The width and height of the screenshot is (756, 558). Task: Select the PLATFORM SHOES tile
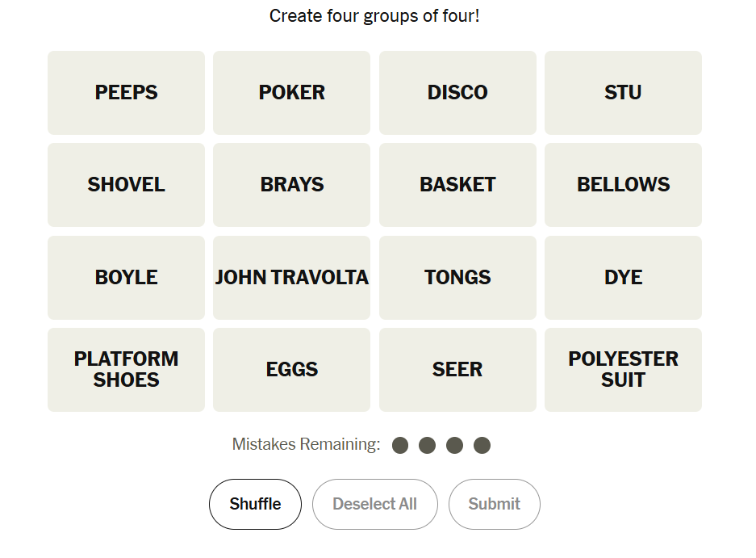pos(126,370)
